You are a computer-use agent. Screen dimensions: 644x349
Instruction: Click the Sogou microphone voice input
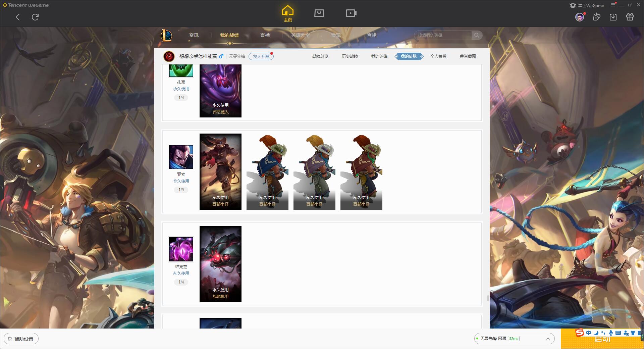click(x=611, y=333)
